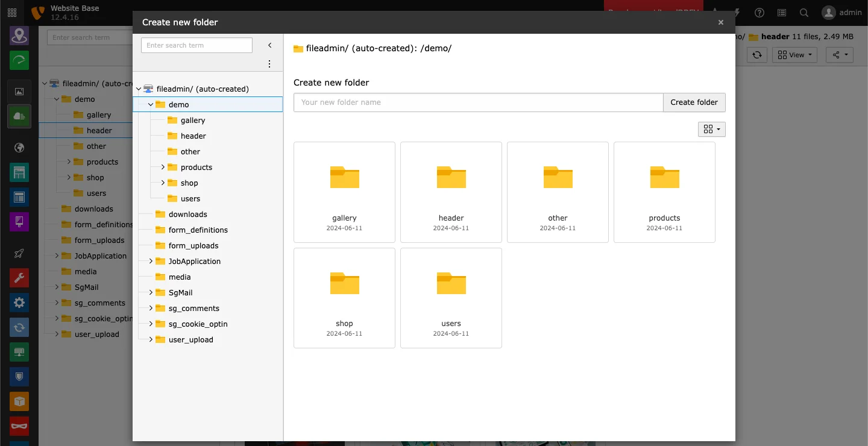Open the View display mode dropdown
This screenshot has height=446, width=868.
click(x=794, y=55)
